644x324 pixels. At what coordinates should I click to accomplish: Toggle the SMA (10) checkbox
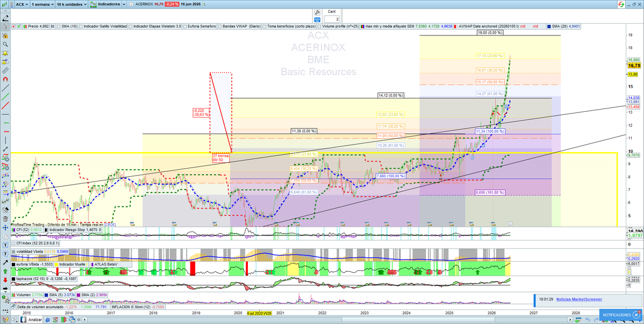(58, 26)
